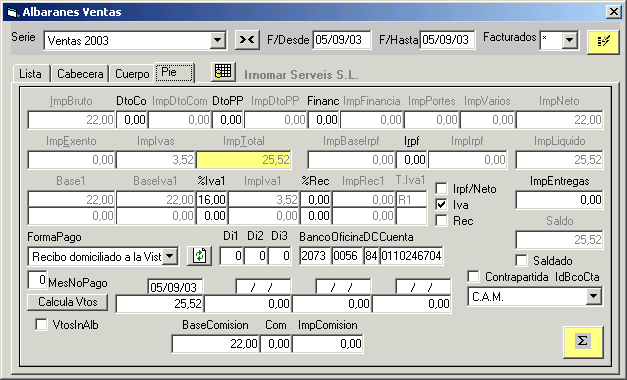
Task: Expand the Facturados dropdown
Action: click(x=570, y=40)
